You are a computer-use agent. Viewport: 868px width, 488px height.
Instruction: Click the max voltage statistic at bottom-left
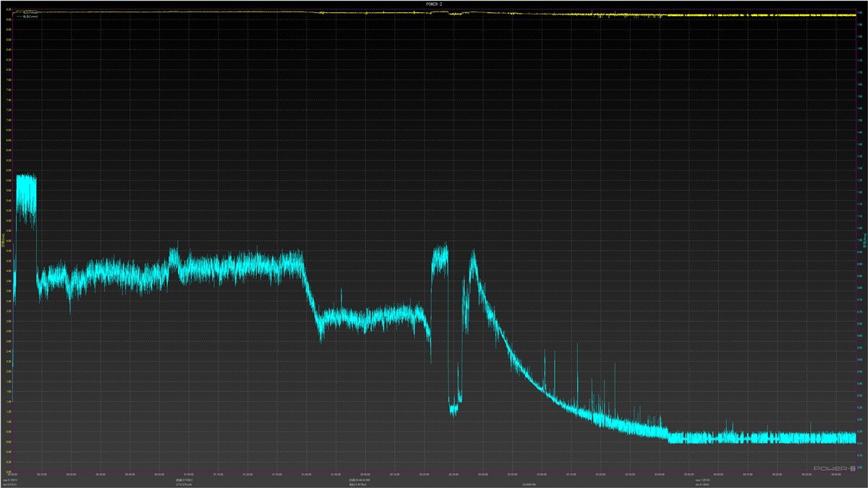click(11, 479)
